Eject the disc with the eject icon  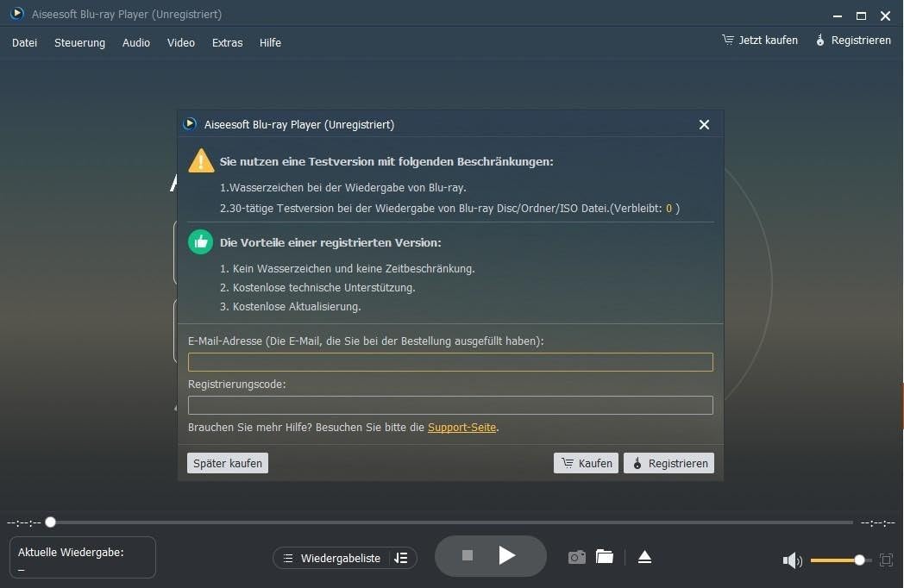(x=644, y=558)
